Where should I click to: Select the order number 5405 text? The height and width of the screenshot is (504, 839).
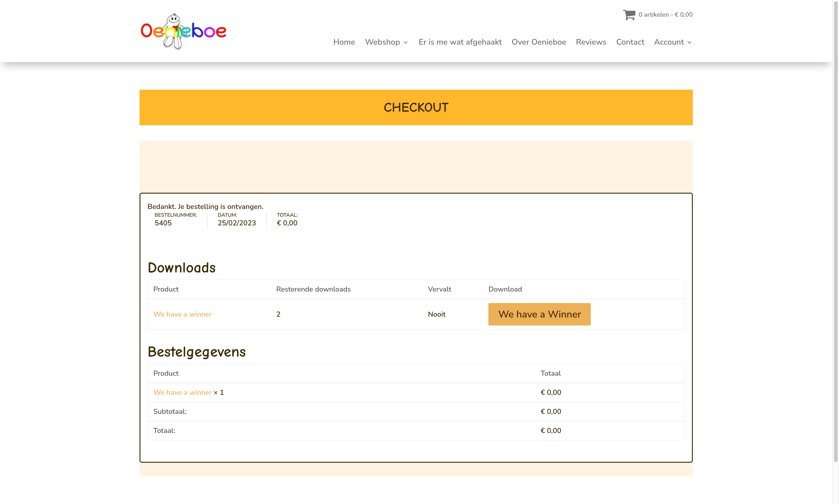click(x=163, y=223)
